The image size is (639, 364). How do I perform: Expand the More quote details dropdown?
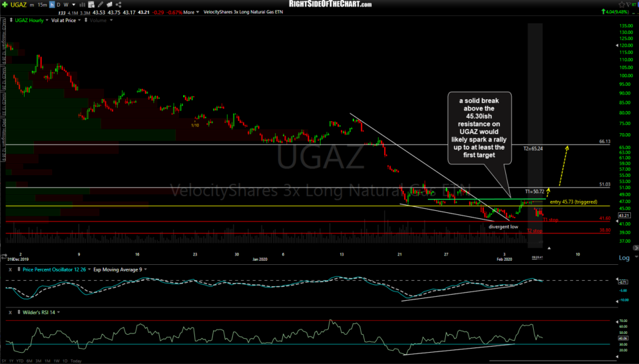pyautogui.click(x=191, y=12)
